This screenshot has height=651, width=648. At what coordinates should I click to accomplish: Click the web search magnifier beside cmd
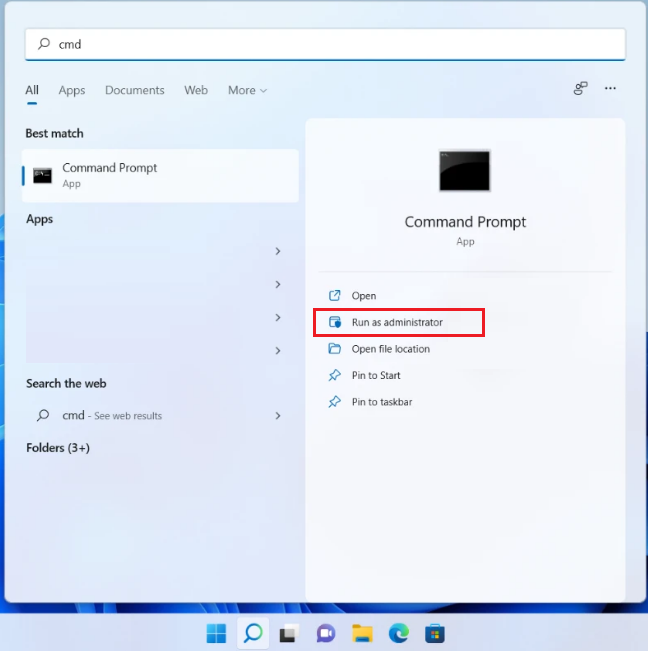pos(43,416)
